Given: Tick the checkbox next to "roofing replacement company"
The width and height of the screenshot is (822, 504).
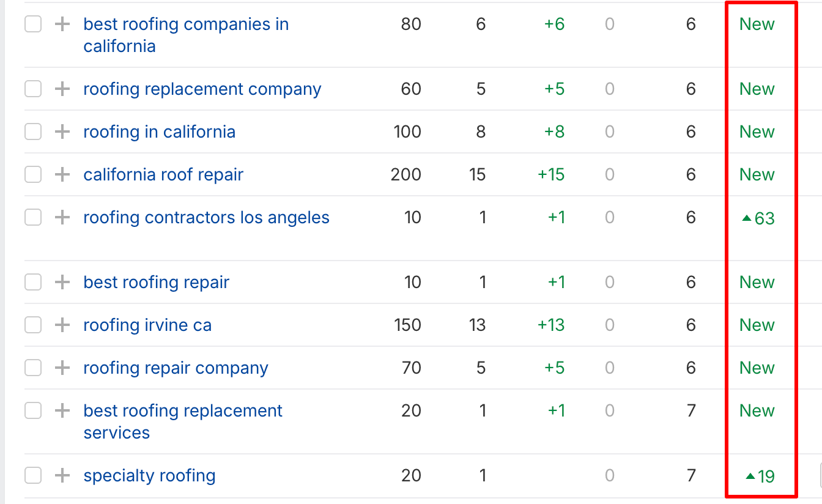Looking at the screenshot, I should click(x=32, y=89).
